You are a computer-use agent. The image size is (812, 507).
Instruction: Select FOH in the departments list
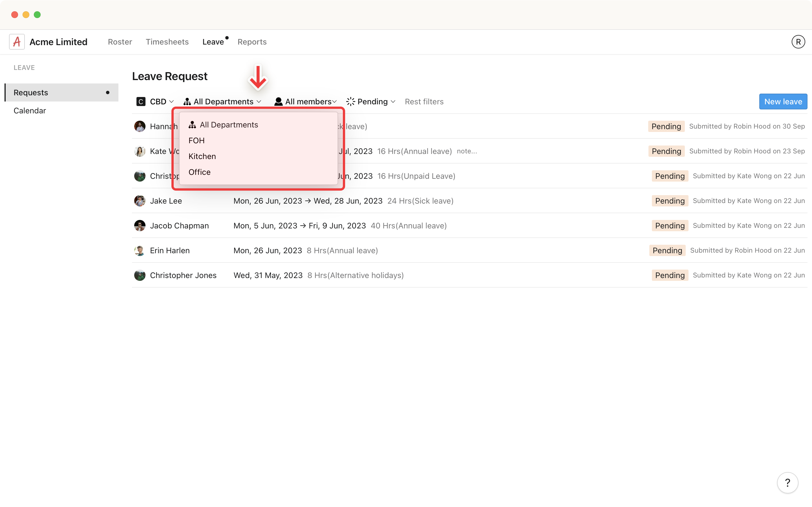197,140
